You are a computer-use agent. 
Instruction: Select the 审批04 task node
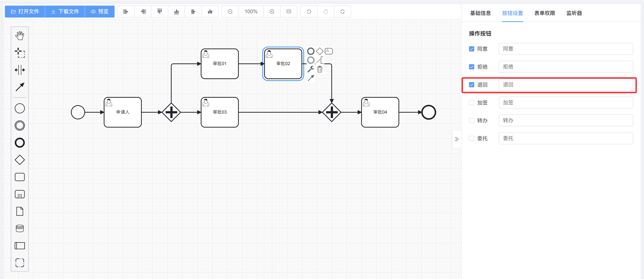coord(380,112)
